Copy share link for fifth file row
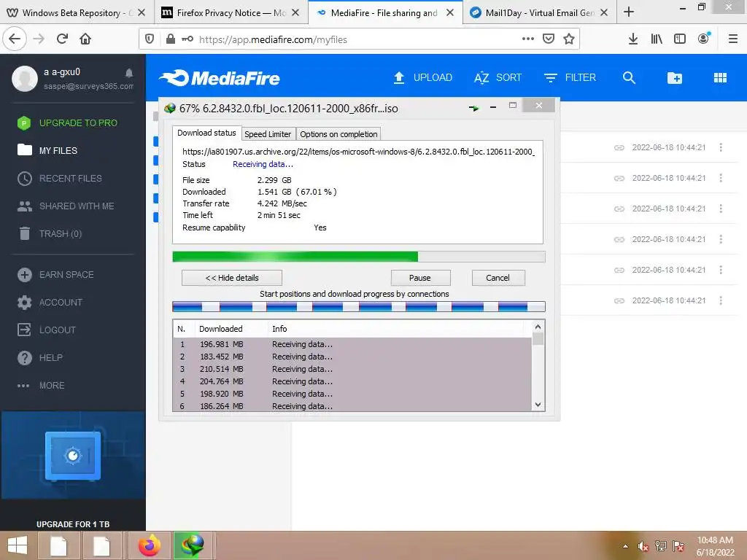 [x=619, y=270]
